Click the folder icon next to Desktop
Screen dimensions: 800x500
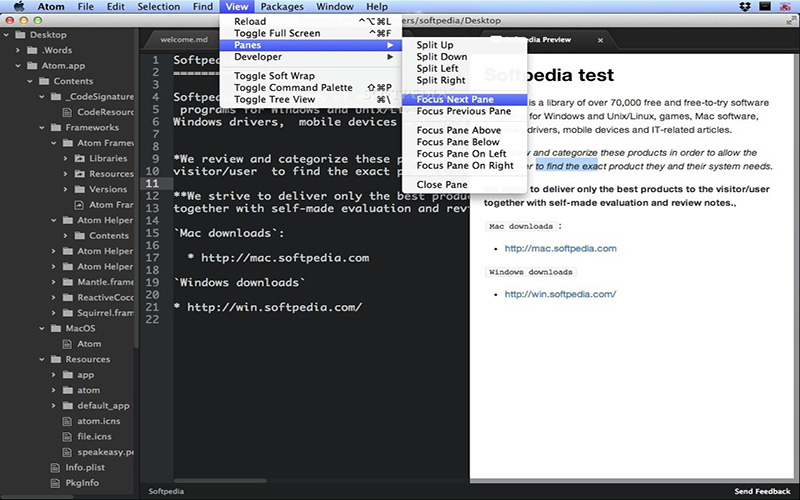[x=20, y=35]
